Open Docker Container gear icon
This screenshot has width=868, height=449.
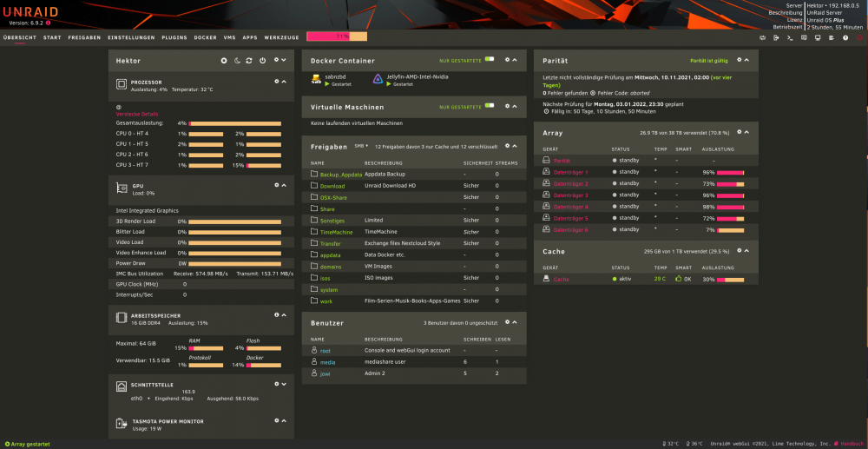coord(507,60)
